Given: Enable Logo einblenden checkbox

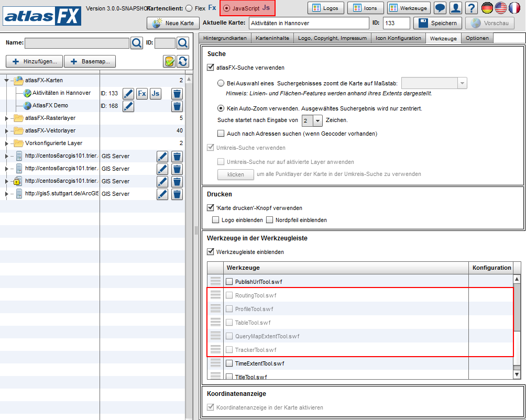Looking at the screenshot, I should click(216, 220).
